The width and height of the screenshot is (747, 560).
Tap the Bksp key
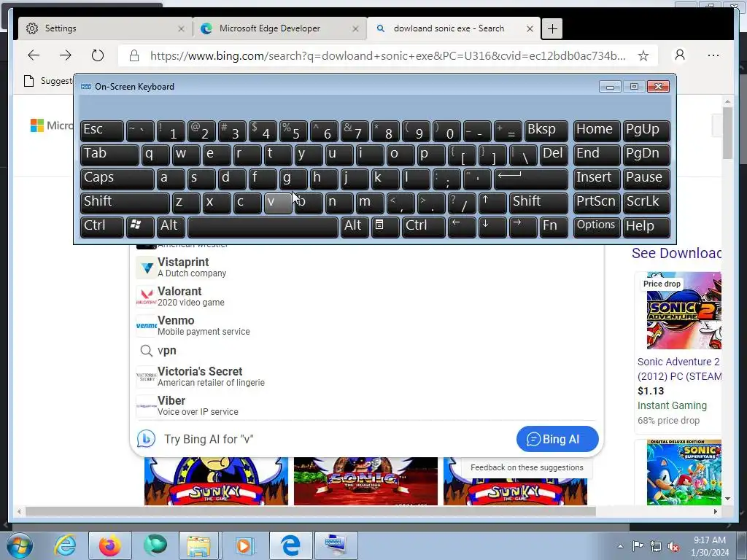pos(546,131)
